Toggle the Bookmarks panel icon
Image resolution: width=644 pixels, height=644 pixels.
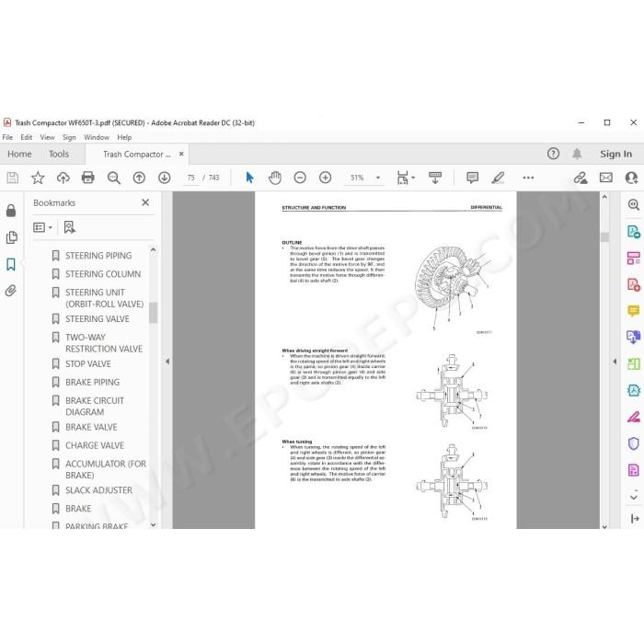(x=11, y=264)
